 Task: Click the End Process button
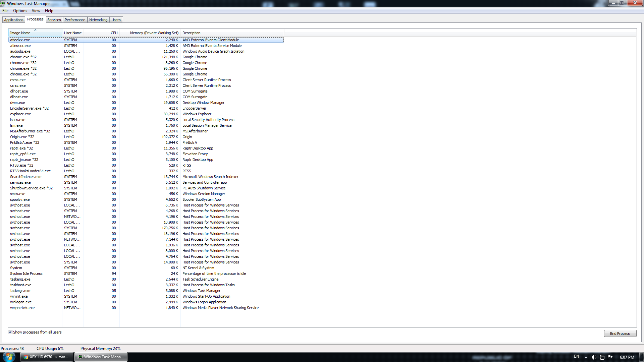coord(620,334)
